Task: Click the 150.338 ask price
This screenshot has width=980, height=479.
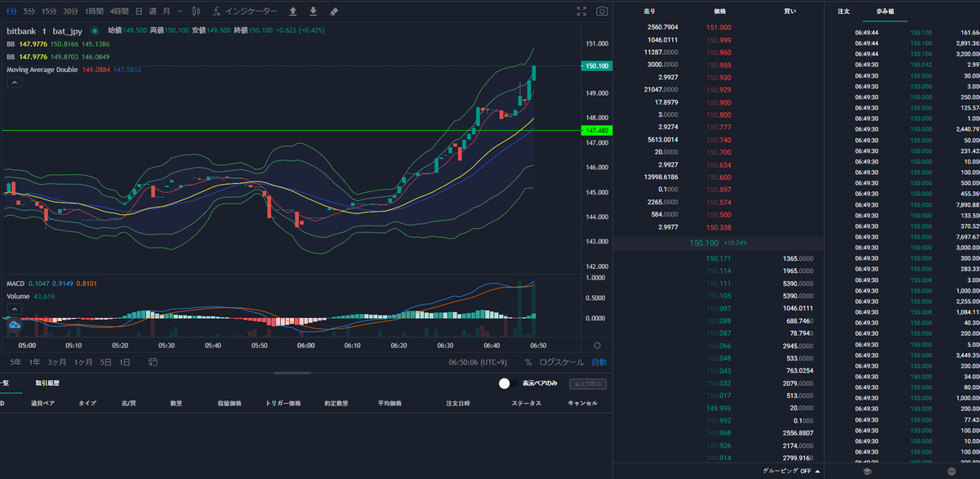Action: pos(719,228)
